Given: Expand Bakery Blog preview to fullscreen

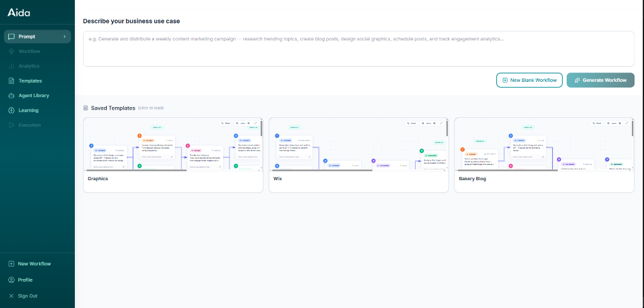Looking at the screenshot, I should pyautogui.click(x=626, y=123).
